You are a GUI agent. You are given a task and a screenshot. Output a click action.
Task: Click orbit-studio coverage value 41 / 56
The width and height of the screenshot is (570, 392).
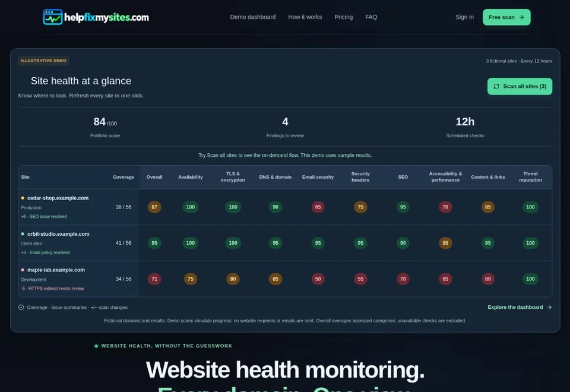123,243
